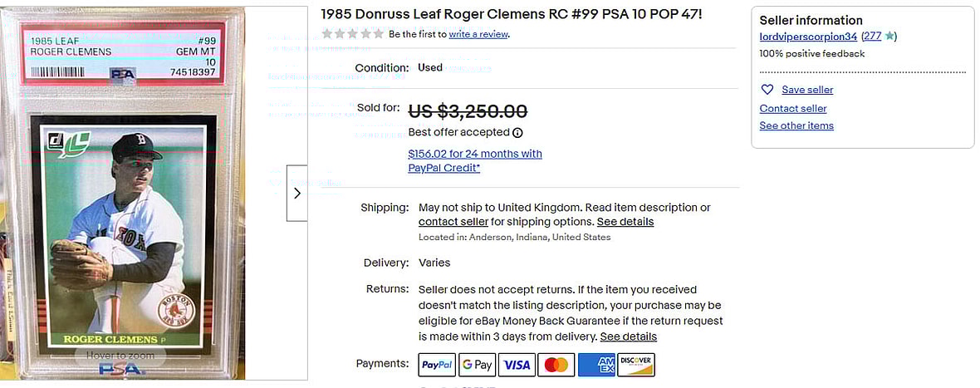Click 'contact seller' in shipping section
The width and height of the screenshot is (980, 388).
[453, 222]
